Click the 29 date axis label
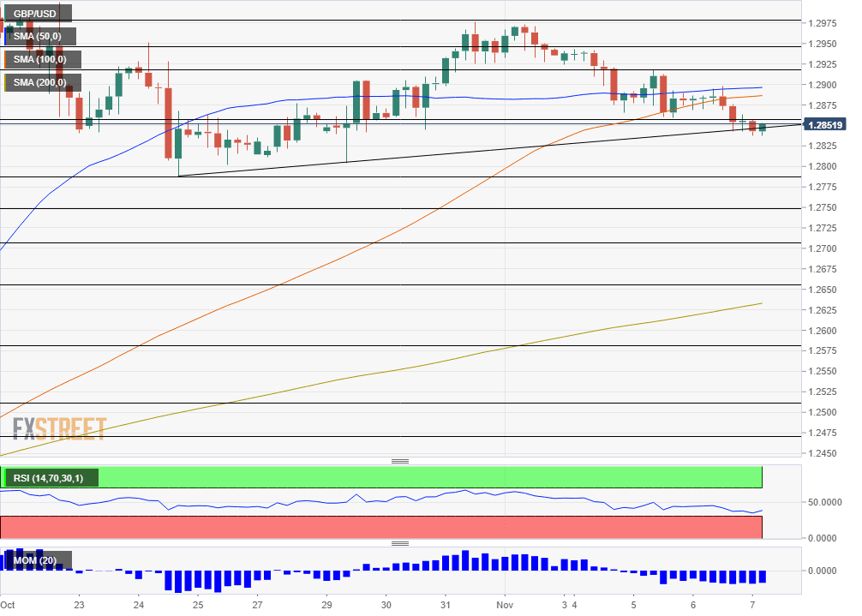The image size is (862, 616). (x=326, y=605)
